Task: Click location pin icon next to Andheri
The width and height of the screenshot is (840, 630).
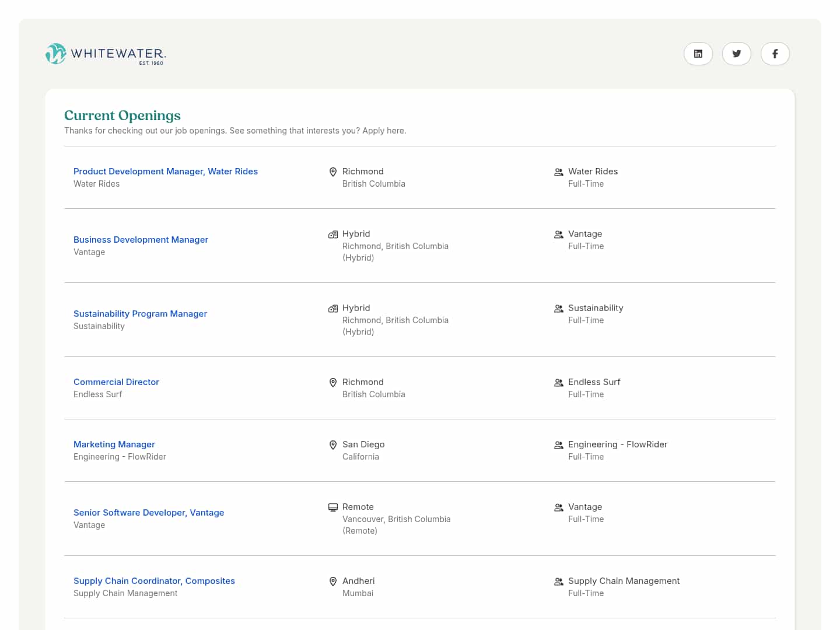Action: click(x=333, y=582)
